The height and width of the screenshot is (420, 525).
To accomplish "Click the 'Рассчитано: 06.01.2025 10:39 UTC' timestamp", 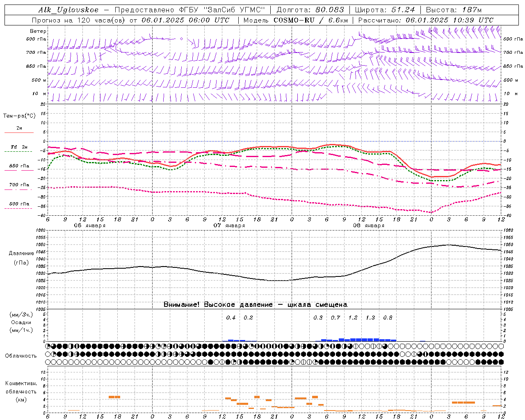I will tap(426, 20).
